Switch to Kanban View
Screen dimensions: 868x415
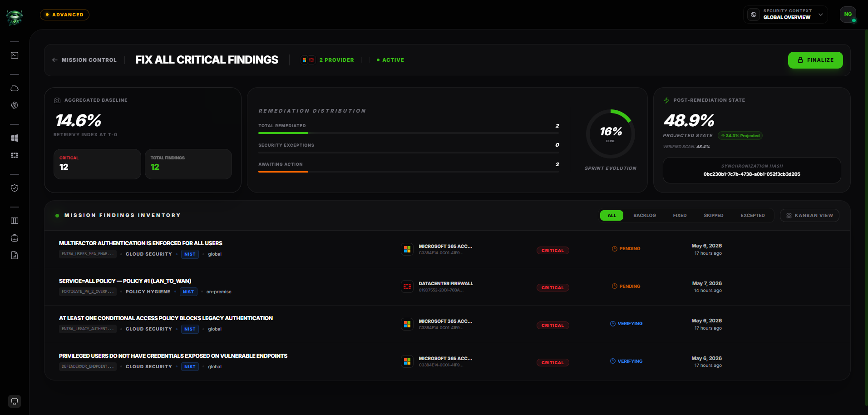point(809,216)
